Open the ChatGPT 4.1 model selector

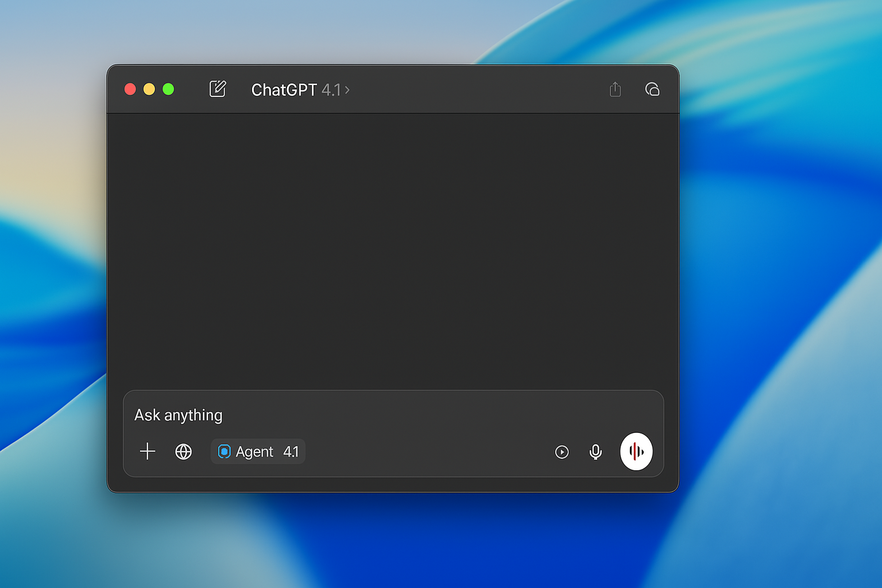click(300, 90)
